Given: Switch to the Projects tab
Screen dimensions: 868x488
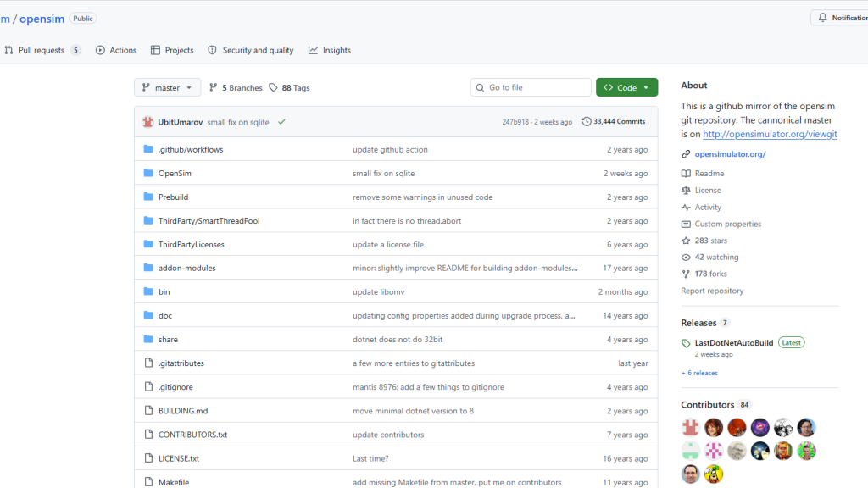Looking at the screenshot, I should 172,50.
